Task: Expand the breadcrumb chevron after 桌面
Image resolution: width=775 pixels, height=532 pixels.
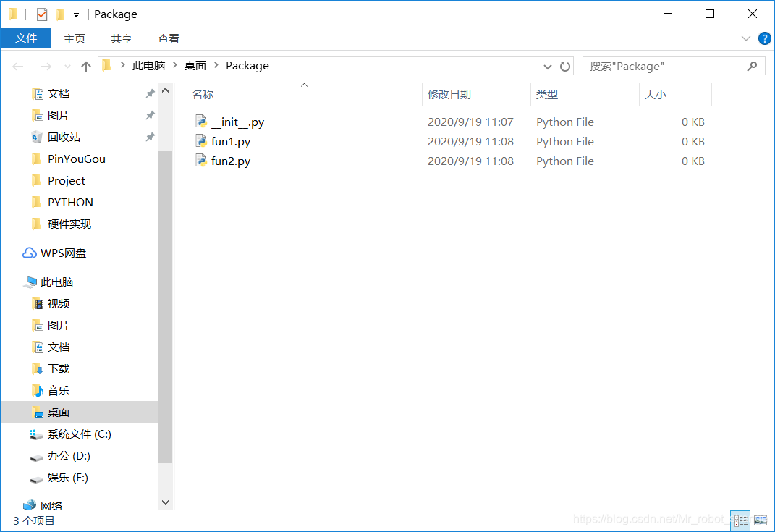Action: tap(216, 65)
